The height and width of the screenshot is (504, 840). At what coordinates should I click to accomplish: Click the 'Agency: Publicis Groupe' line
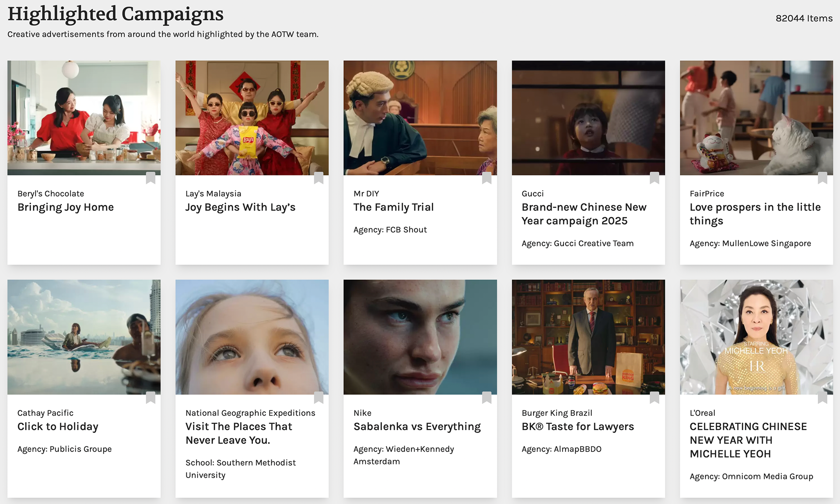pos(65,449)
